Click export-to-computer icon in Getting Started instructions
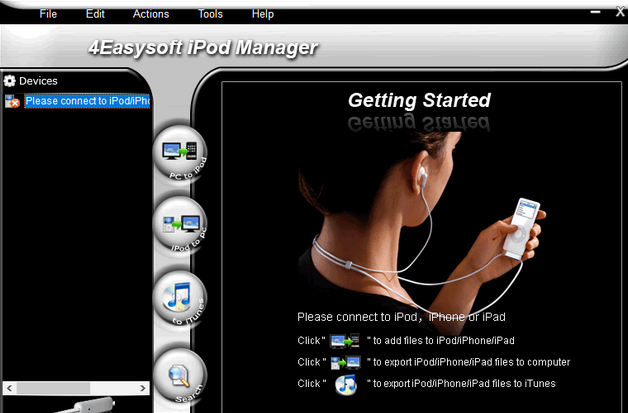The width and height of the screenshot is (628, 413). click(x=346, y=363)
